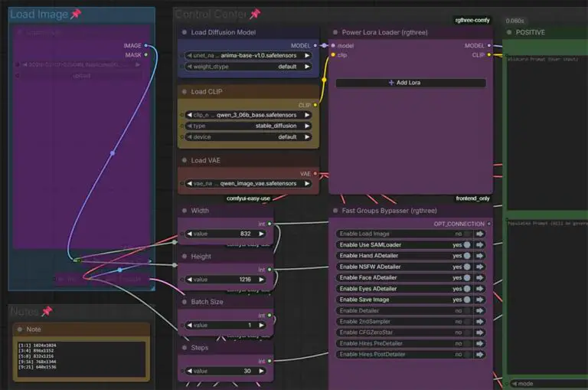Viewport: 588px width, 390px height.
Task: Select next weight_dtype option arrow
Action: tap(307, 67)
